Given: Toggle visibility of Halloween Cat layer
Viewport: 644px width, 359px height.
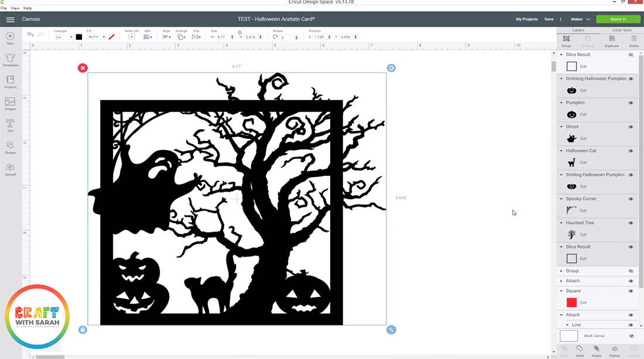Looking at the screenshot, I should (631, 151).
